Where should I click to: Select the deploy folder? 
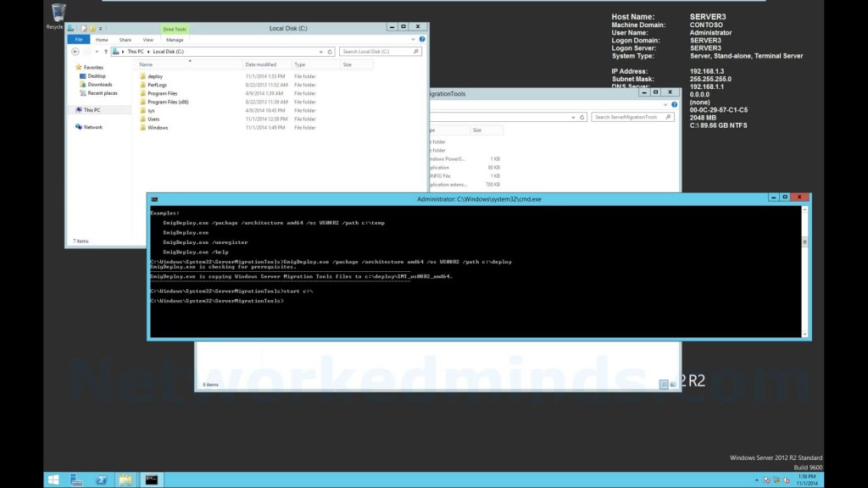(x=154, y=76)
